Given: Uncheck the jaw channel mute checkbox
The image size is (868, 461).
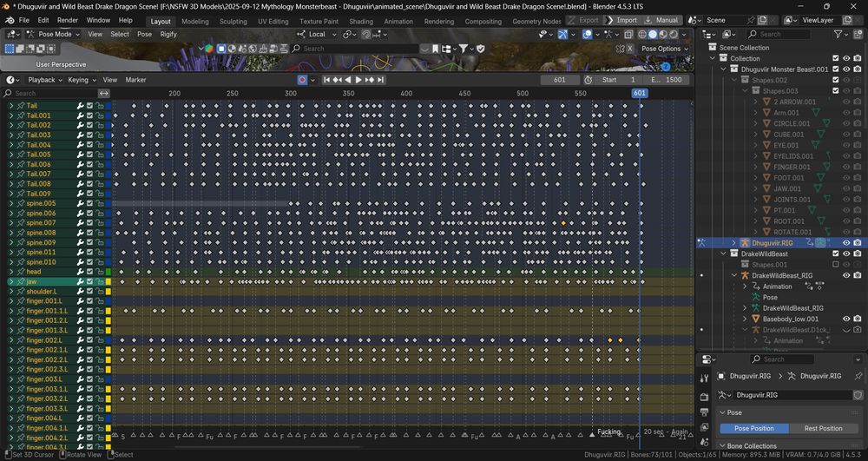Looking at the screenshot, I should 89,281.
